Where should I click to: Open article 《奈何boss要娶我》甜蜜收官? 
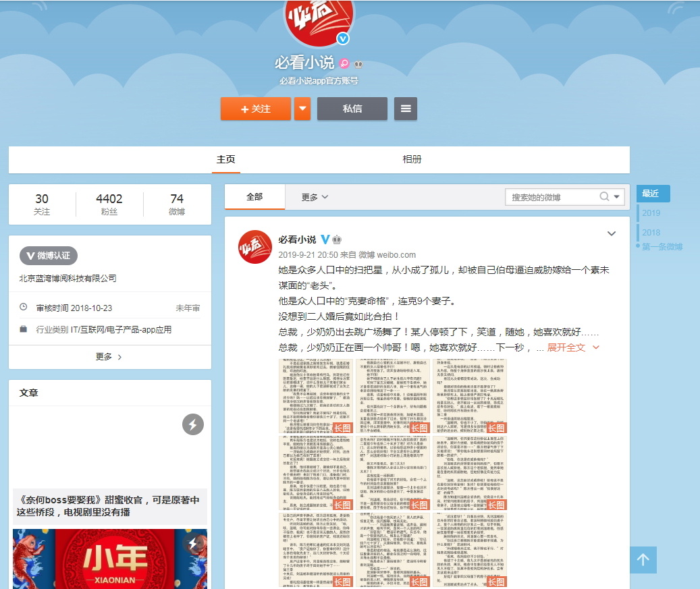click(x=108, y=506)
